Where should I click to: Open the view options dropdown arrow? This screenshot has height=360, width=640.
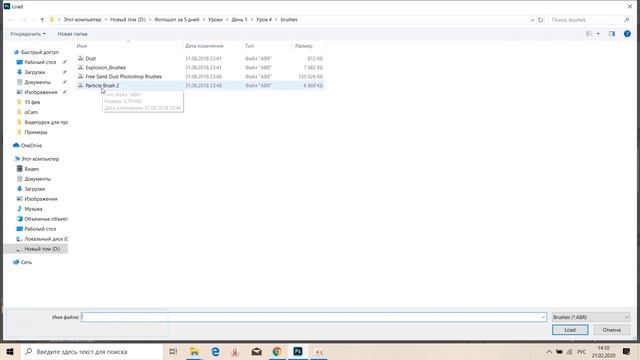pos(598,34)
